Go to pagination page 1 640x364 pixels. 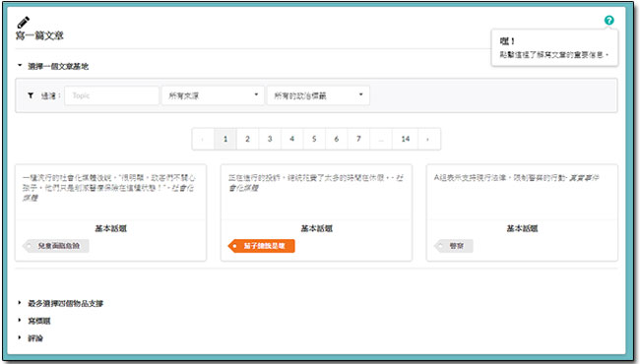point(225,139)
